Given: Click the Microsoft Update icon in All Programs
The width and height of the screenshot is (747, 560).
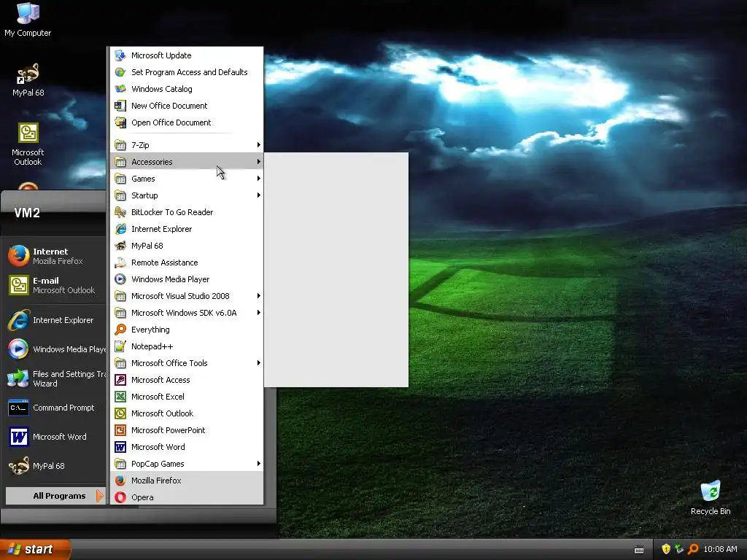Looking at the screenshot, I should point(120,55).
